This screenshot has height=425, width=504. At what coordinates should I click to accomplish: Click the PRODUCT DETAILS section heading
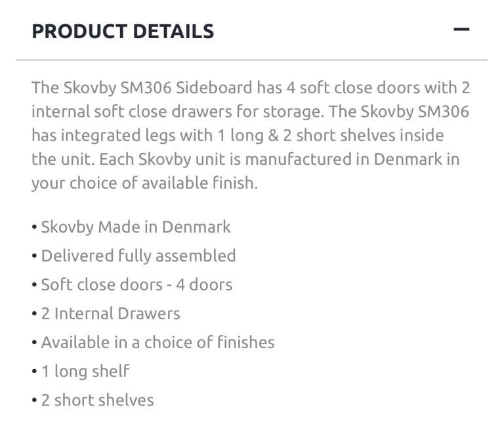(123, 32)
